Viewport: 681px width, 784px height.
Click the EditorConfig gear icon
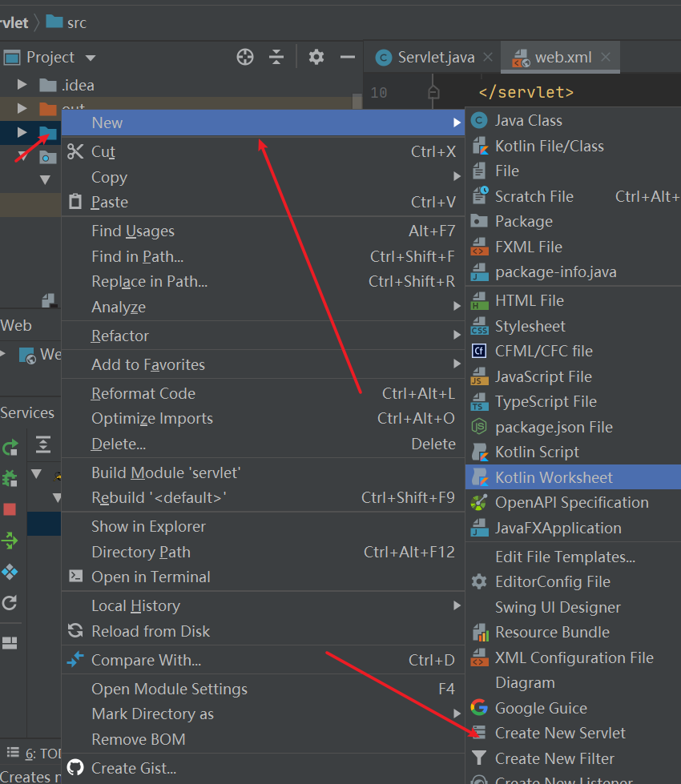479,581
